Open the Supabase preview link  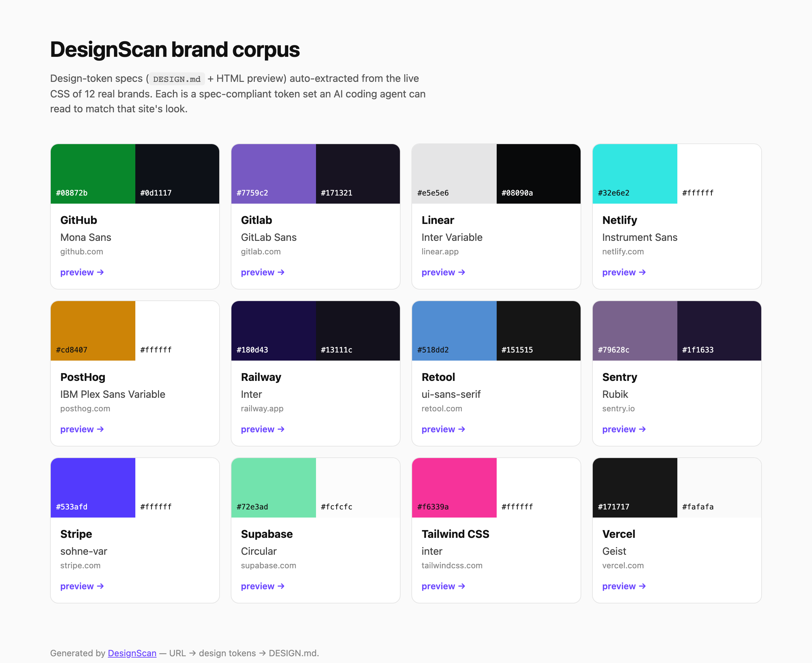263,586
